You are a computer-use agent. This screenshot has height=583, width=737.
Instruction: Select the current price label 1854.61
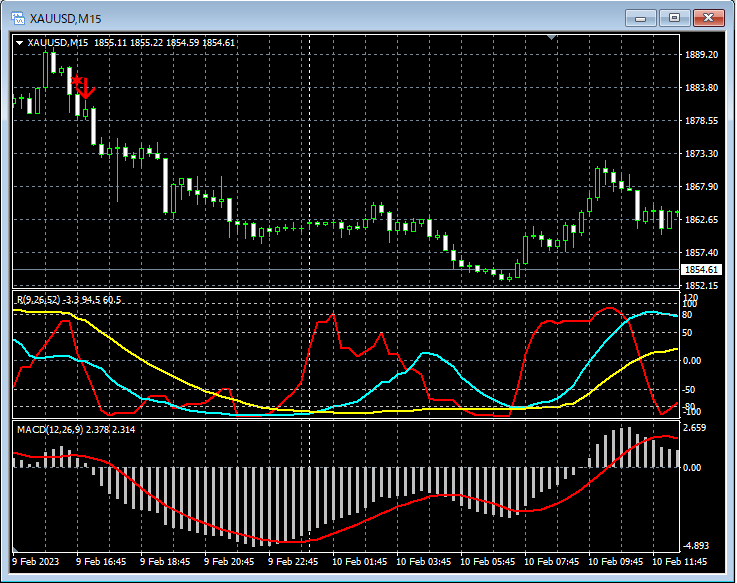coord(701,270)
